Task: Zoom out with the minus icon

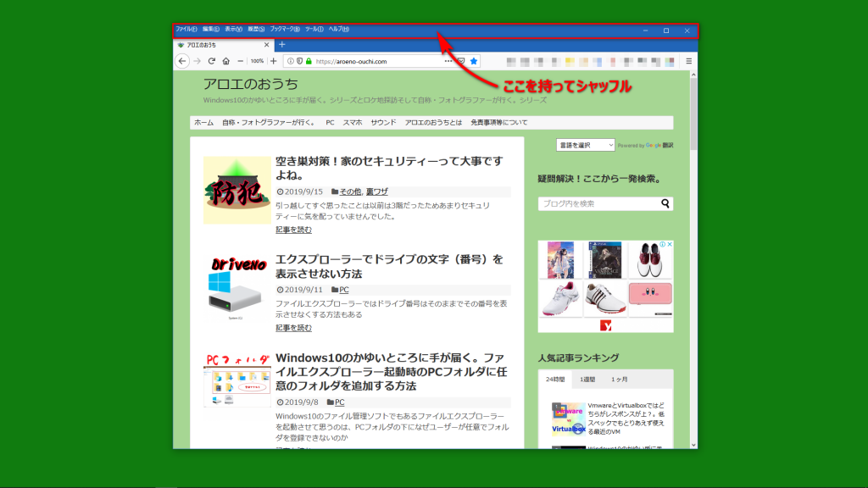Action: [241, 61]
